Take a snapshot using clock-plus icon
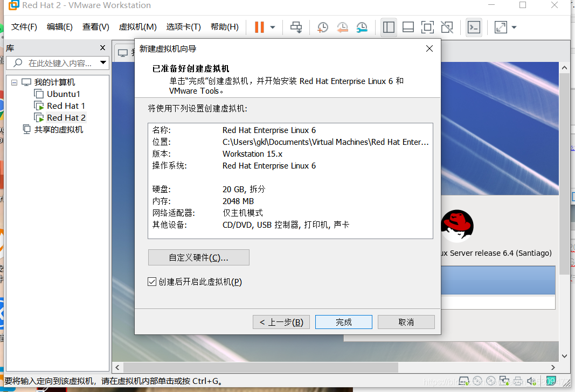 322,27
